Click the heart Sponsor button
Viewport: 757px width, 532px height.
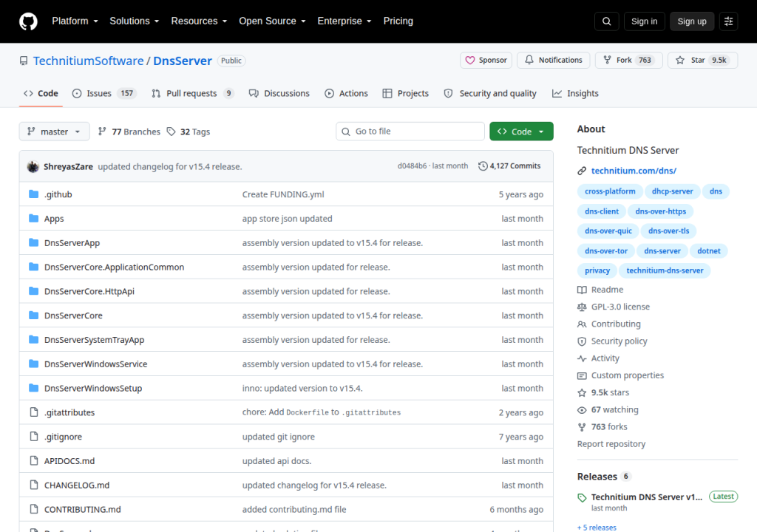point(486,60)
